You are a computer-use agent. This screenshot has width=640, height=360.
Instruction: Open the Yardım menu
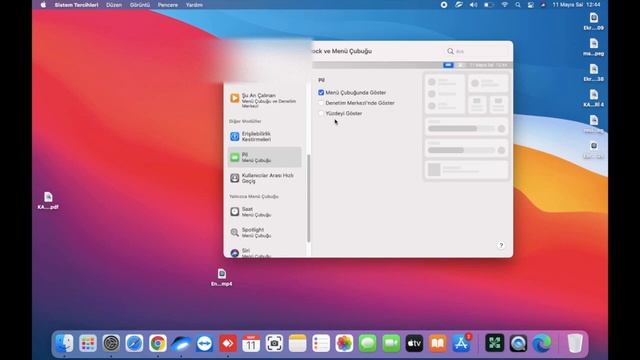point(194,5)
